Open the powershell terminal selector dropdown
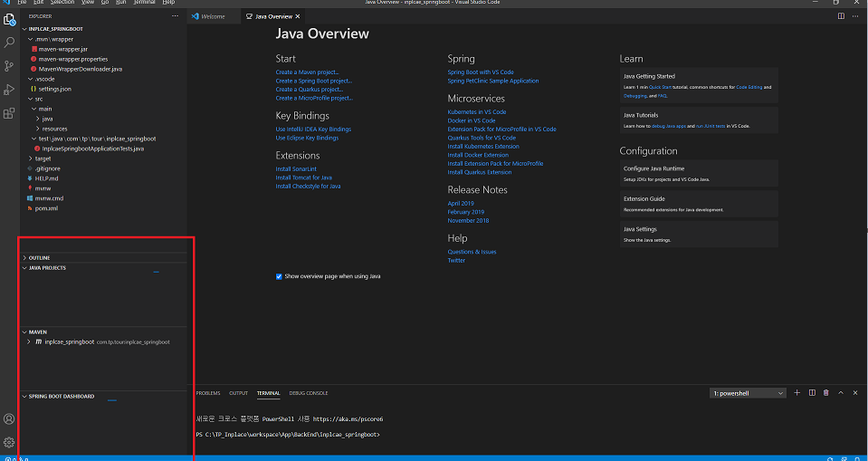The height and width of the screenshot is (461, 868). [x=748, y=393]
